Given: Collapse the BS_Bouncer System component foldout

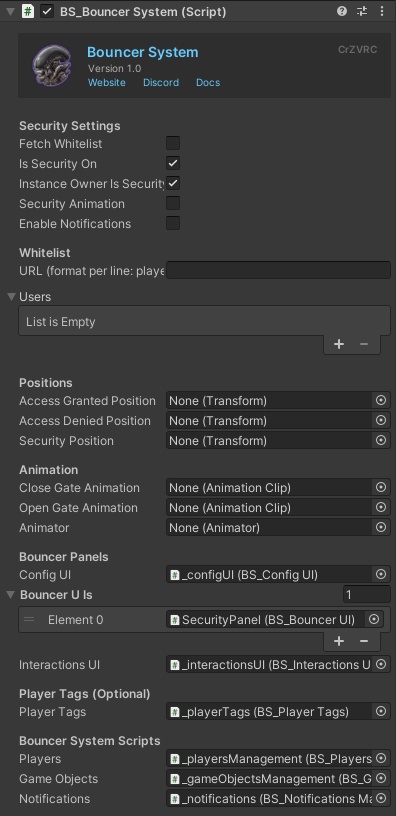Looking at the screenshot, I should pos(9,11).
